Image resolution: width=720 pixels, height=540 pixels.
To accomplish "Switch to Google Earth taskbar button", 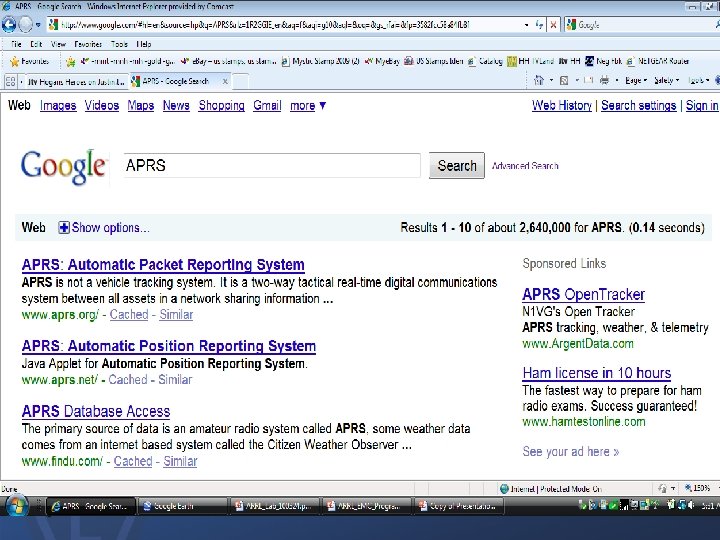I will pyautogui.click(x=182, y=506).
